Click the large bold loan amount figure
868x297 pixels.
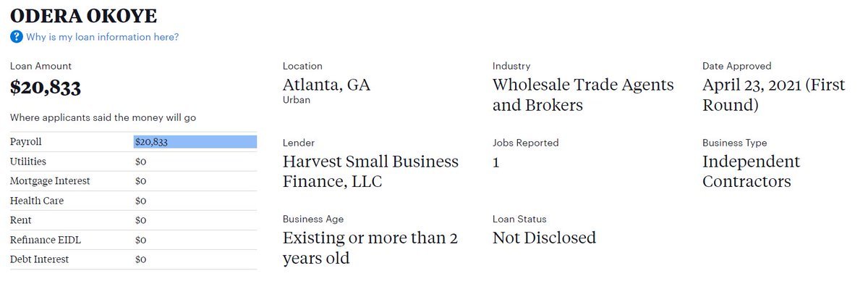pyautogui.click(x=46, y=88)
